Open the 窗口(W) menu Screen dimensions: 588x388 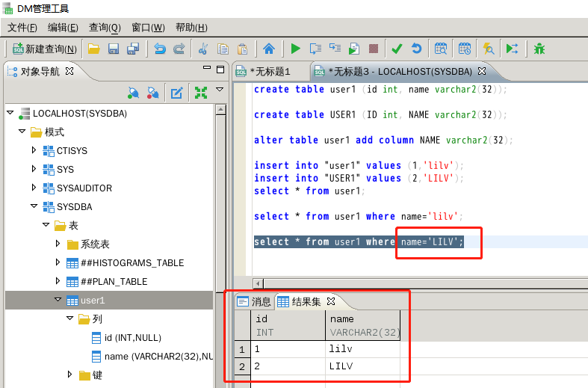148,28
